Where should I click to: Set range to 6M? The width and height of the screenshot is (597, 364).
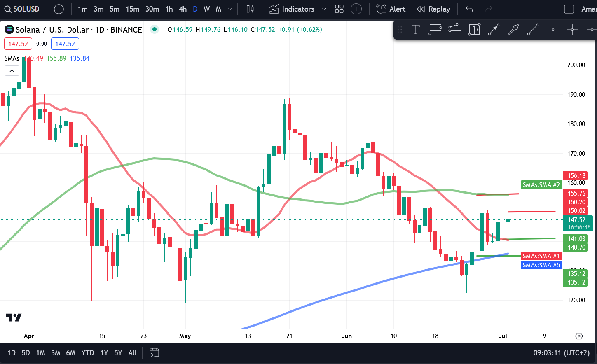71,353
